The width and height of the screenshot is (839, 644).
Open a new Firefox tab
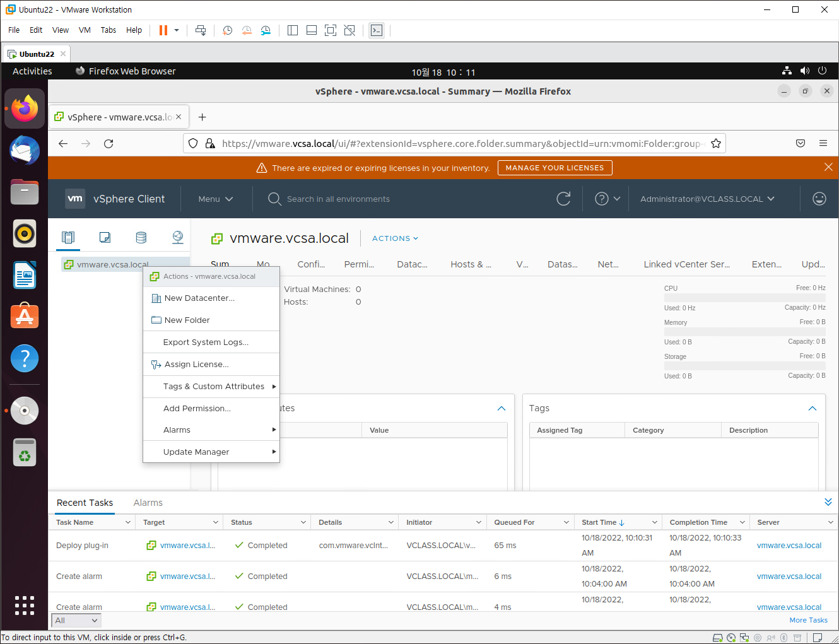coord(202,117)
